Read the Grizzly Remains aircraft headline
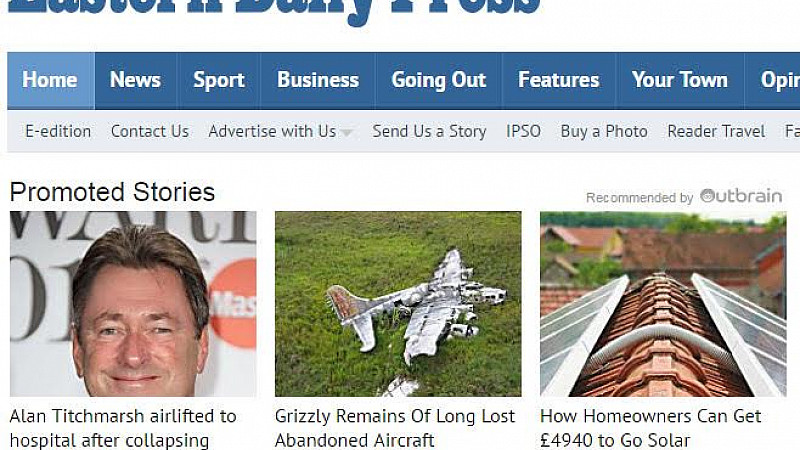800x450 pixels. 394,428
